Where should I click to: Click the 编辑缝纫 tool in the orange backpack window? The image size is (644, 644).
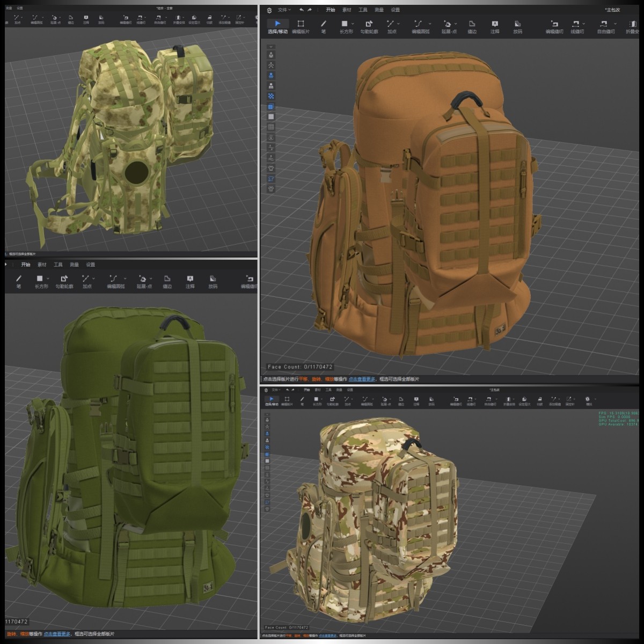(x=554, y=26)
